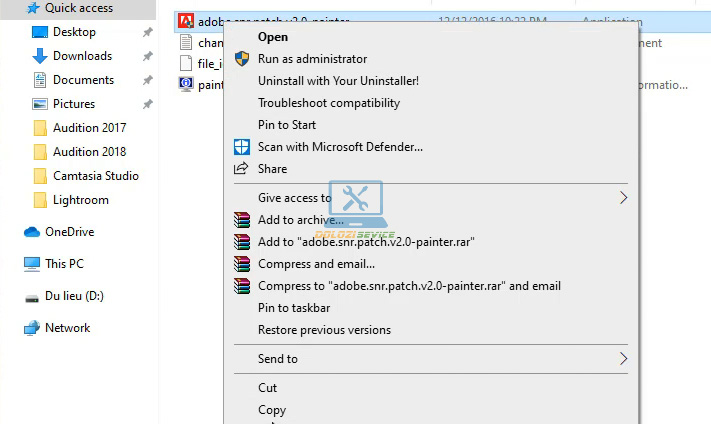Image resolution: width=711 pixels, height=424 pixels.
Task: Click the Microsoft Defender scan shield icon
Action: click(241, 147)
